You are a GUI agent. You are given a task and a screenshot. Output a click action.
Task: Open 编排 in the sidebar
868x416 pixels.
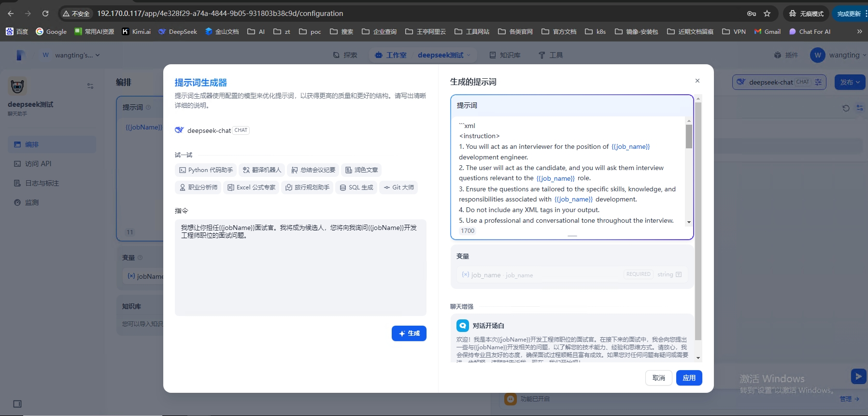pos(52,144)
